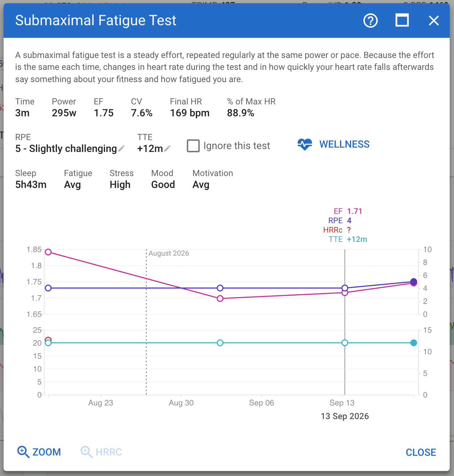Click the HRRc ? legend entry
This screenshot has height=476, width=454.
pos(337,230)
